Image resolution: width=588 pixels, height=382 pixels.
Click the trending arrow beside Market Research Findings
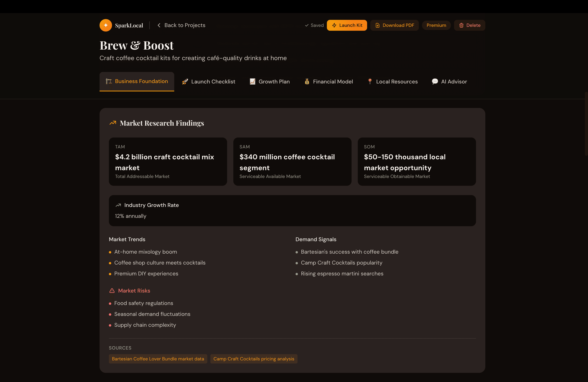pyautogui.click(x=113, y=123)
